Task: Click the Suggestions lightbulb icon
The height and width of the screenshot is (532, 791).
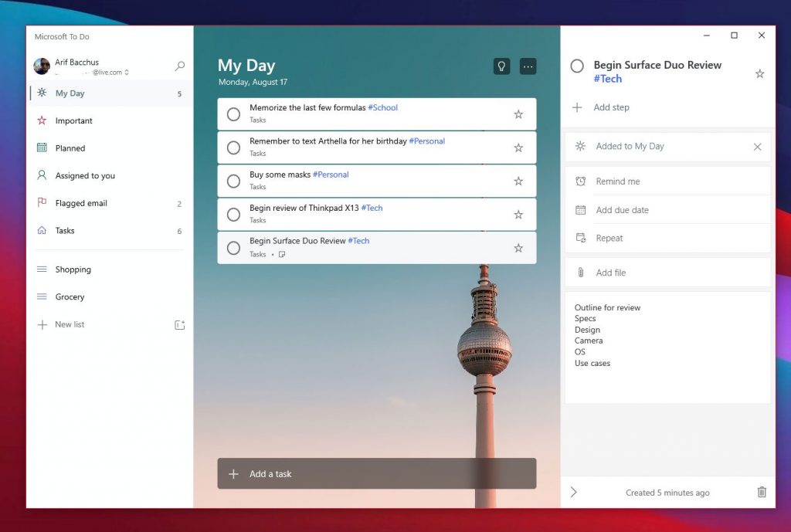Action: [501, 66]
